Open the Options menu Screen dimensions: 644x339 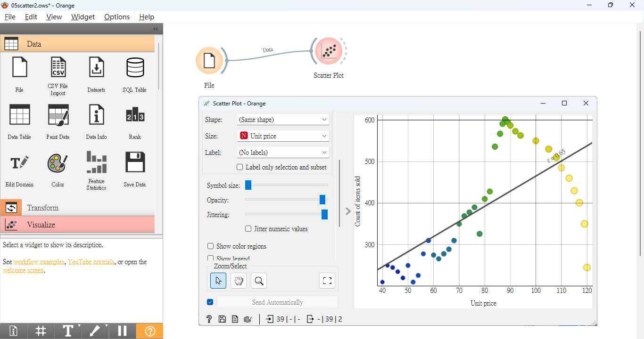coord(117,17)
